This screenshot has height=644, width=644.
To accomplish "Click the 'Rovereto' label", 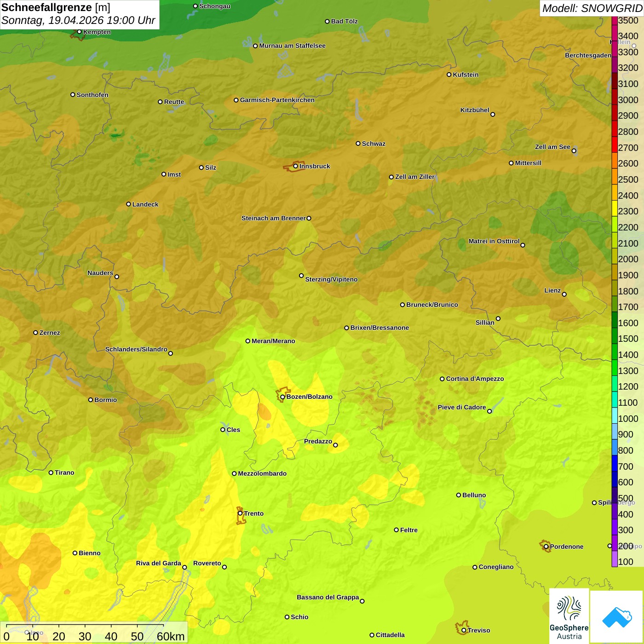I will (207, 563).
